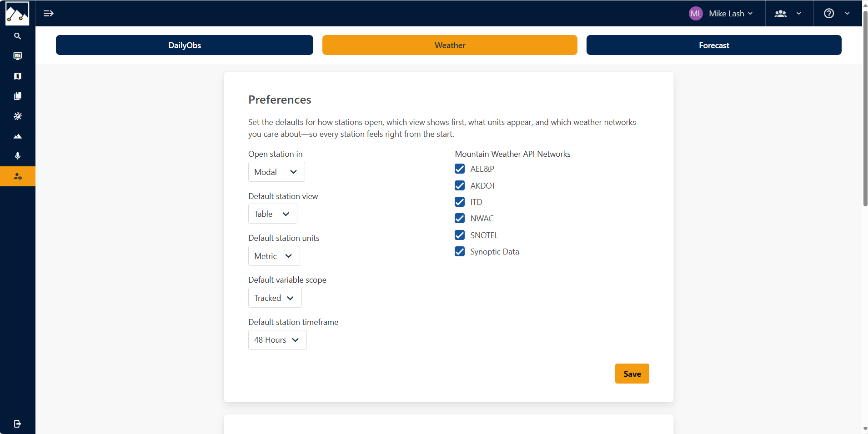Toggle the AEL&P network checkbox
This screenshot has height=434, width=868.
click(x=460, y=169)
